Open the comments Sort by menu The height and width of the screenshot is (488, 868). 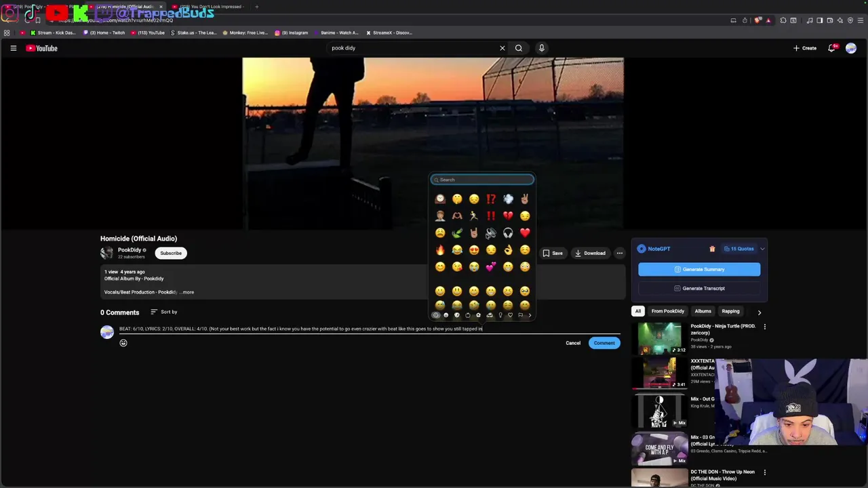[164, 312]
